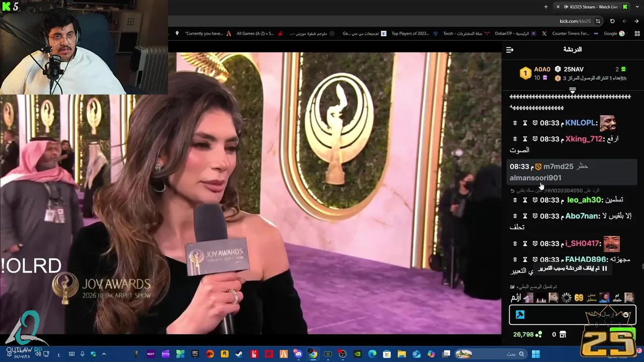Open Xking_712's username in chat
Screen dimensions: 644x362
pyautogui.click(x=584, y=139)
